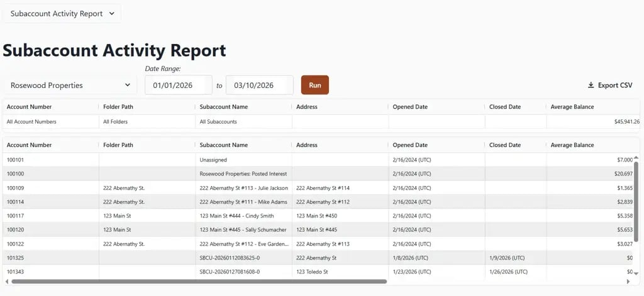Sort by Opened Date column in lower table
The height and width of the screenshot is (296, 644).
(x=410, y=145)
